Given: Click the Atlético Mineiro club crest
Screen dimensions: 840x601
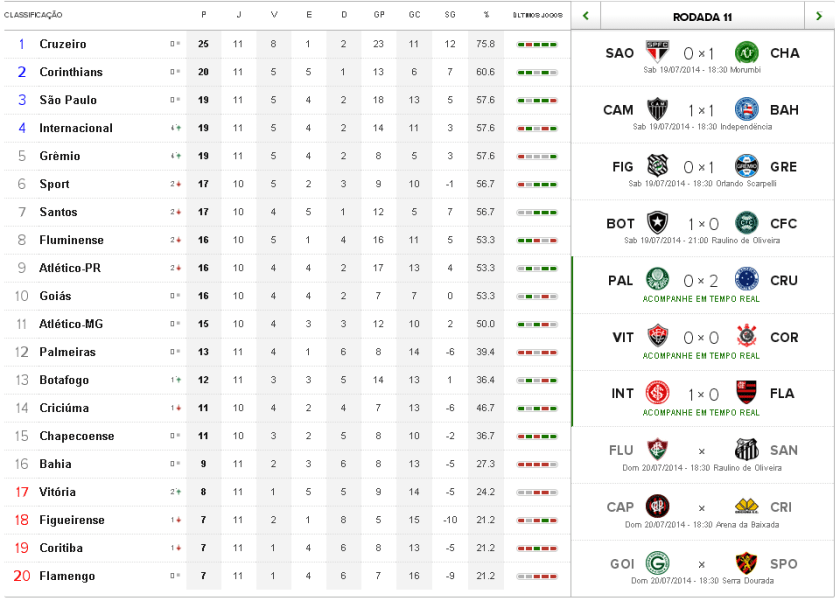Looking at the screenshot, I should point(657,109).
